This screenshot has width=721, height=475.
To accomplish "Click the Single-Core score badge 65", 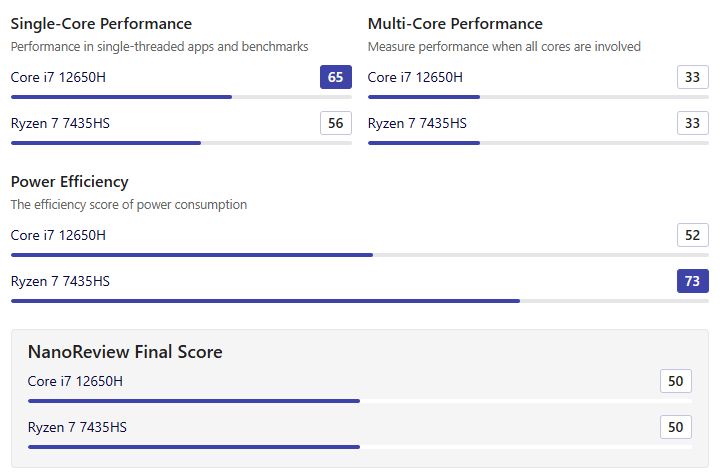I will 336,77.
